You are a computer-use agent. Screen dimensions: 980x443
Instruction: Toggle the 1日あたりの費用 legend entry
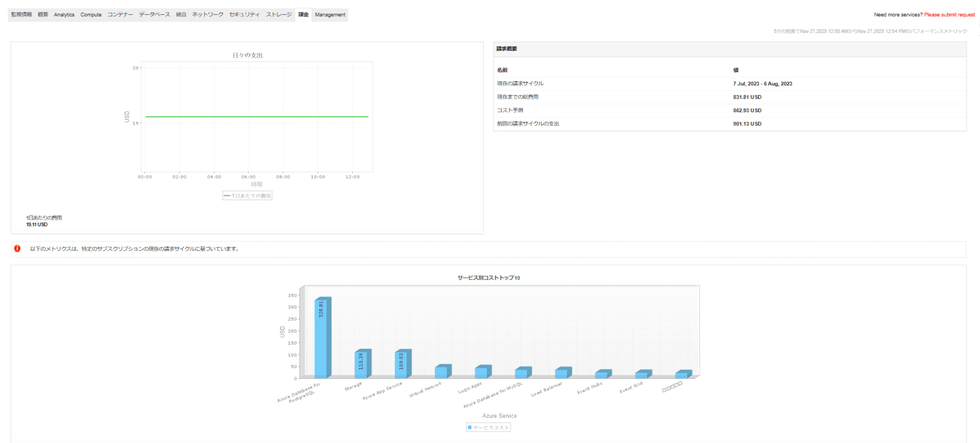point(247,196)
